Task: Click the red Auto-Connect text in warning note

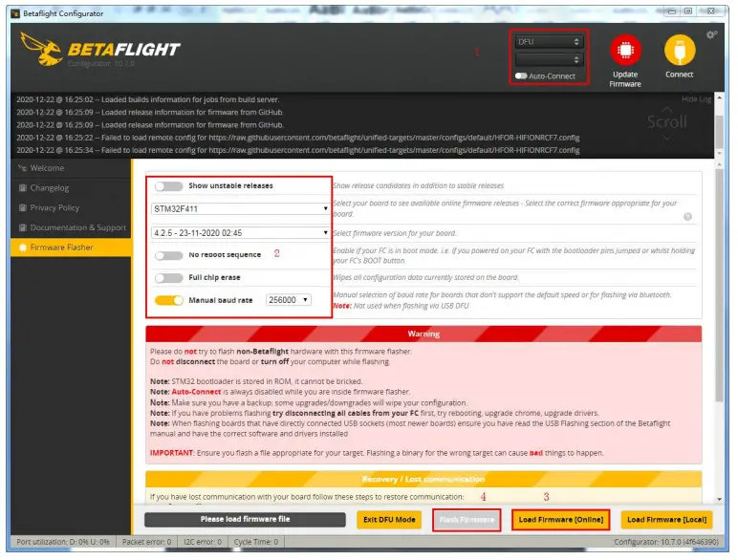Action: tap(196, 392)
